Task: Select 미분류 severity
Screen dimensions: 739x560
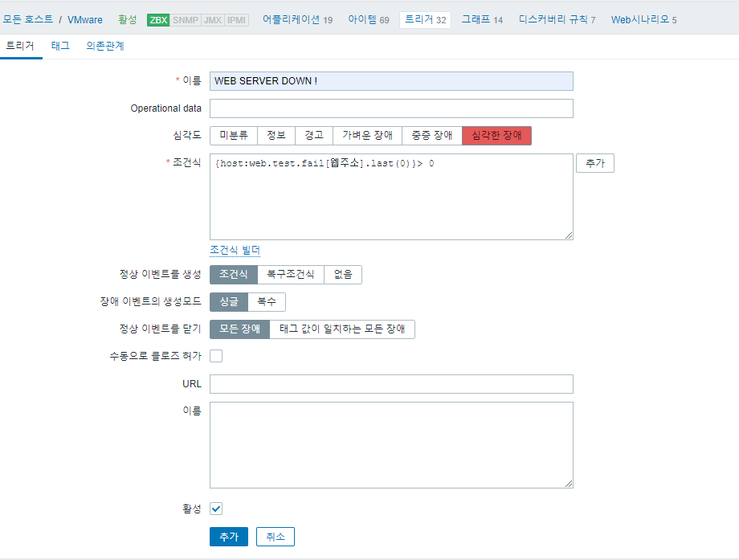Action: [233, 136]
